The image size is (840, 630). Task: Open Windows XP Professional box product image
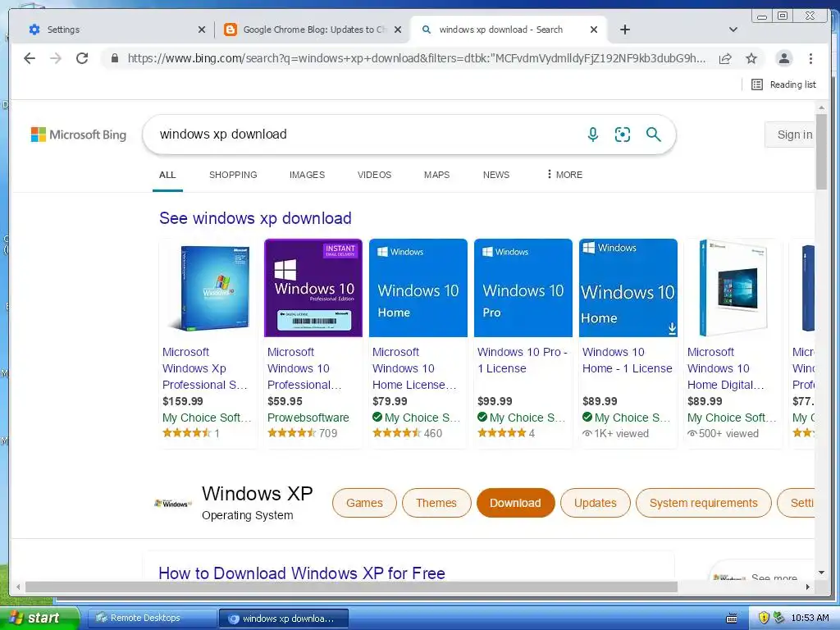pos(208,288)
